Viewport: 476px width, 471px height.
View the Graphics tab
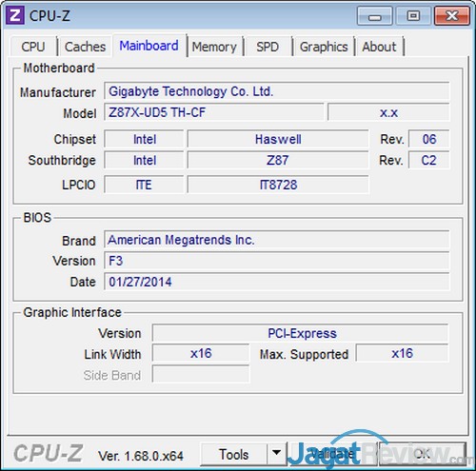pyautogui.click(x=324, y=47)
